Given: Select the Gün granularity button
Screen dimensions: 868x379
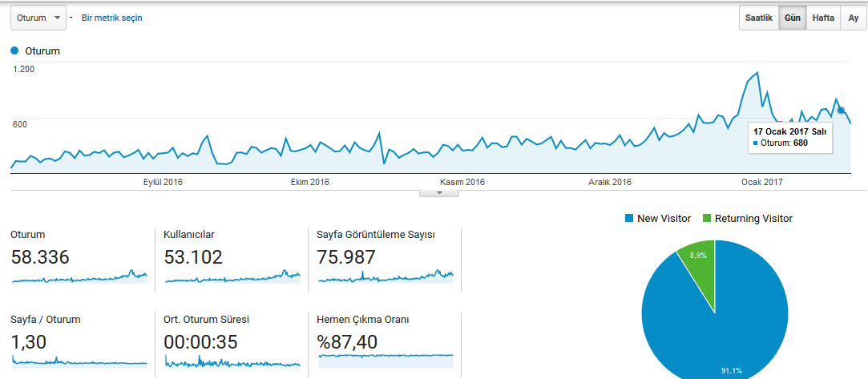Looking at the screenshot, I should click(793, 18).
